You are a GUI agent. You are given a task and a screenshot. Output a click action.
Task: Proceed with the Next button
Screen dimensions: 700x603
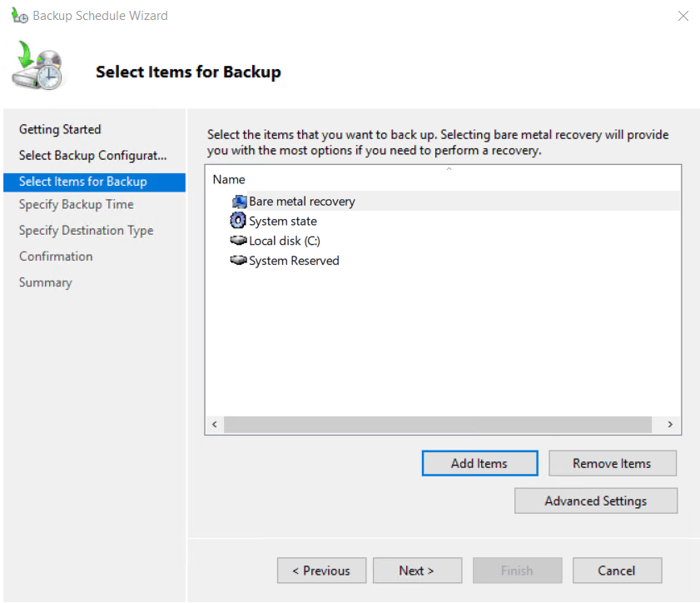click(x=417, y=571)
